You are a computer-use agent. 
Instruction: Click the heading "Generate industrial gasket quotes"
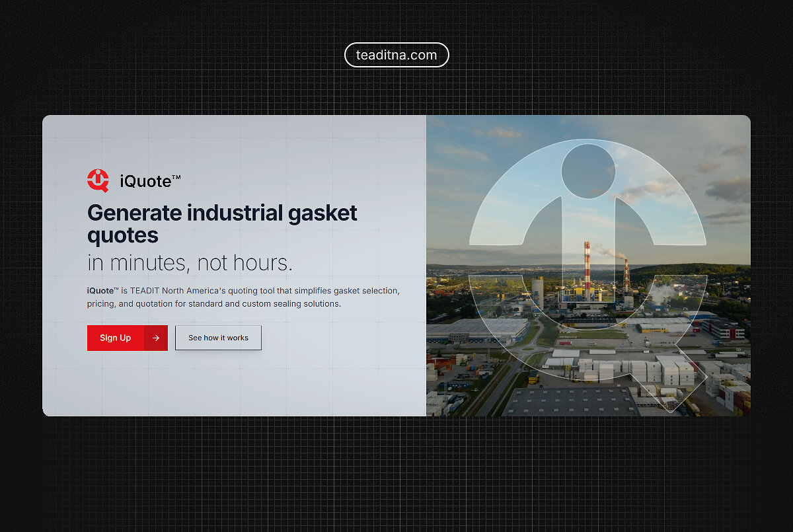pyautogui.click(x=222, y=223)
